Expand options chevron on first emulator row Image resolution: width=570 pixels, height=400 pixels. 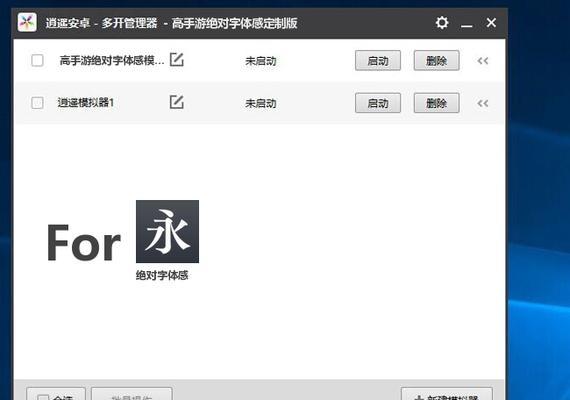pyautogui.click(x=483, y=61)
